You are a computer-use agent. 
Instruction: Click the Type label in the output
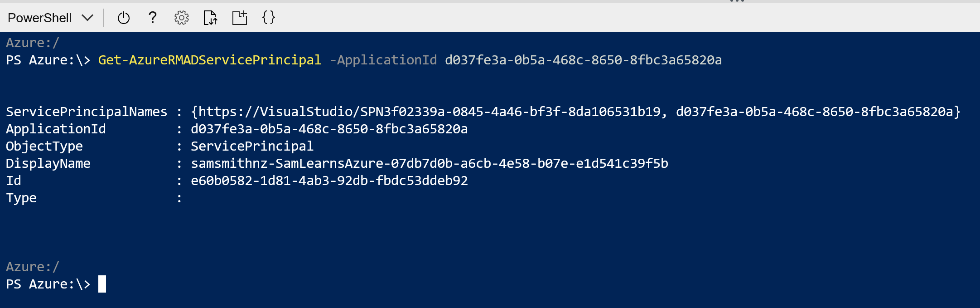[21, 198]
